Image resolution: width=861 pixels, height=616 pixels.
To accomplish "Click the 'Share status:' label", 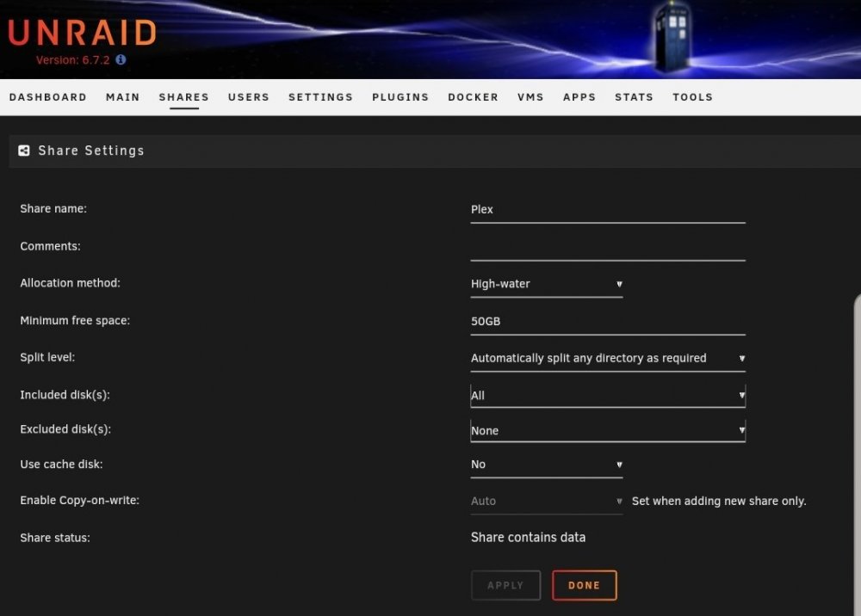I will pyautogui.click(x=55, y=538).
